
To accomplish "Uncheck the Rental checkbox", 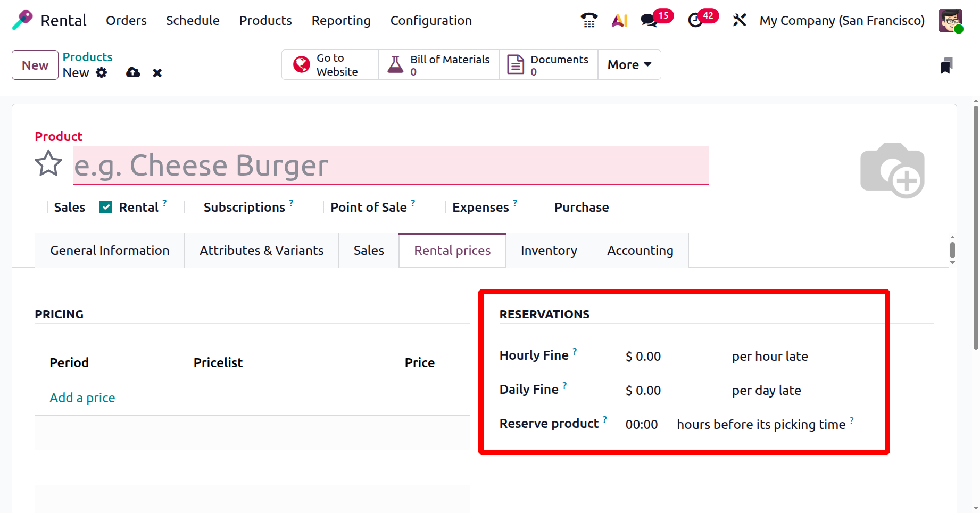I will 106,207.
